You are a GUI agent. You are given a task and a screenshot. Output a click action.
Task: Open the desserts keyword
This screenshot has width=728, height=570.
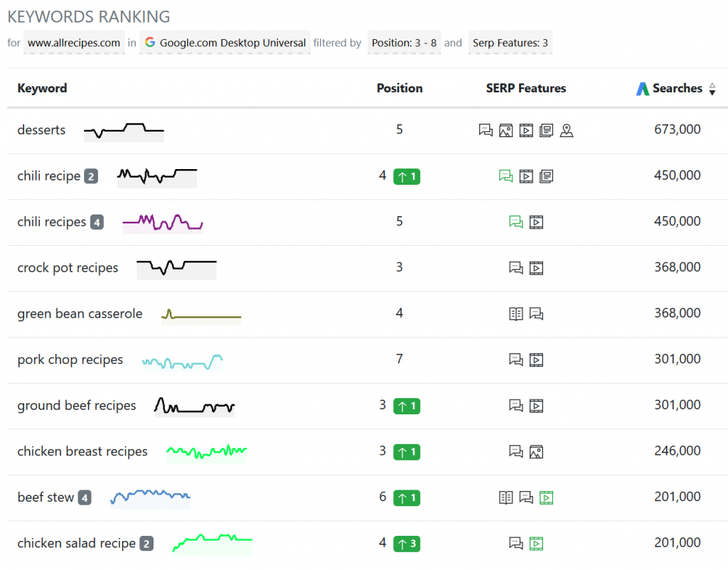41,130
